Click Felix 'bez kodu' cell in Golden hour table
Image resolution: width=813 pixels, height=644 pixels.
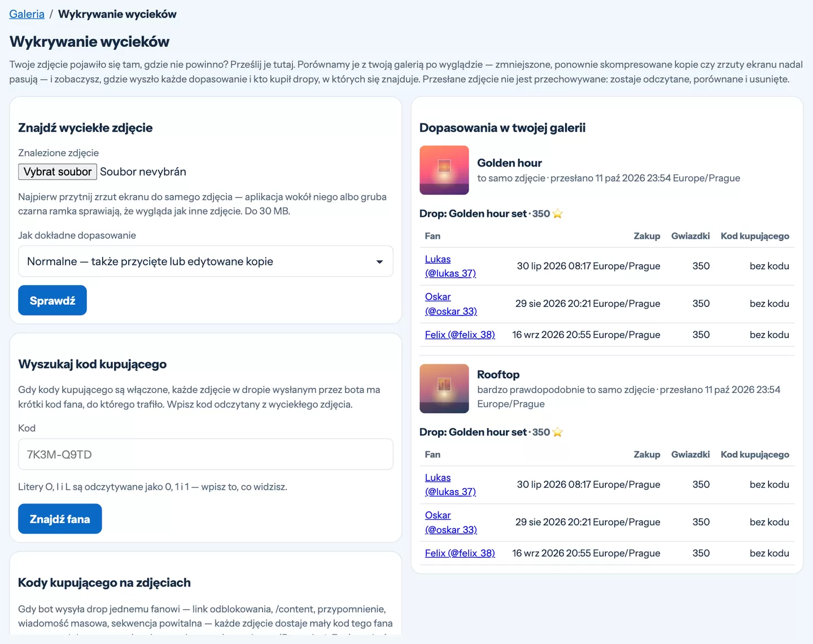769,335
